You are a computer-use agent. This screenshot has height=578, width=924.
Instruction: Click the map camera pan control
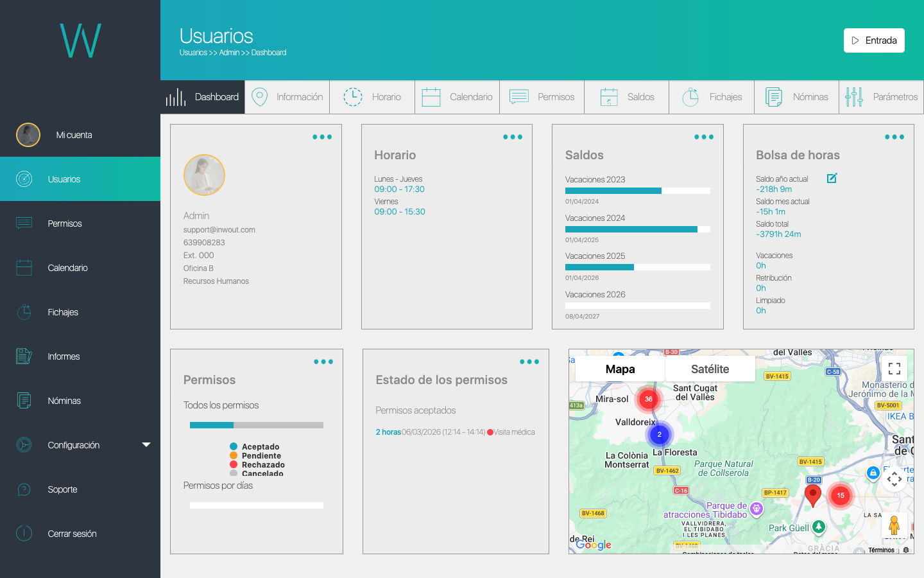click(894, 479)
